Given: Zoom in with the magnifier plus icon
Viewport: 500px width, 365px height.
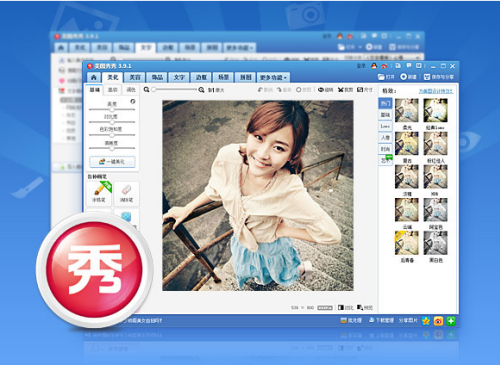Looking at the screenshot, I should (x=201, y=90).
